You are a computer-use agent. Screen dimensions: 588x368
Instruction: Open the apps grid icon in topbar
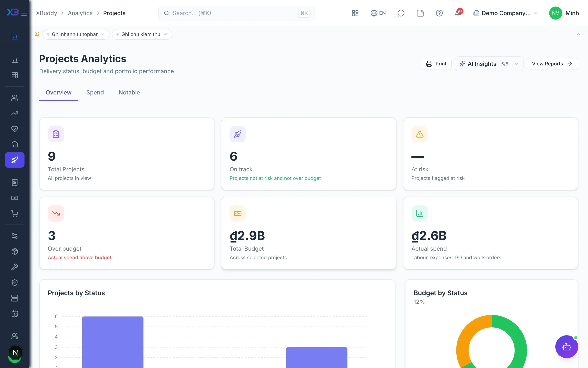point(355,13)
